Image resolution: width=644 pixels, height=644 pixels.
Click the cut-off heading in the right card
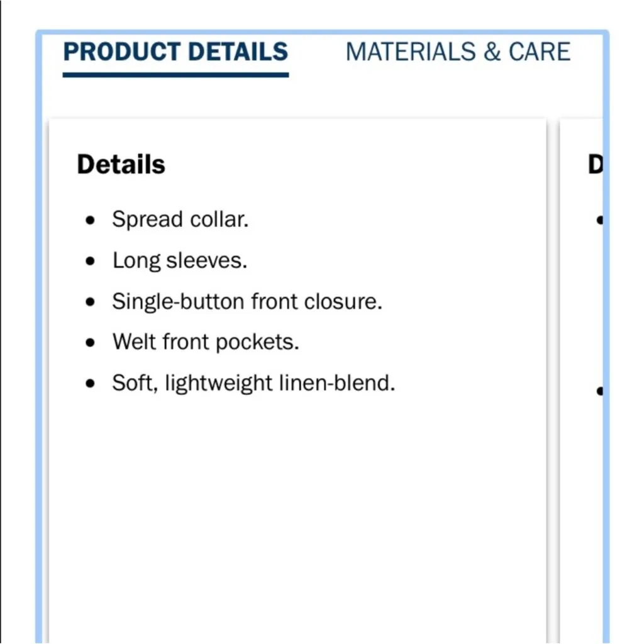point(595,164)
